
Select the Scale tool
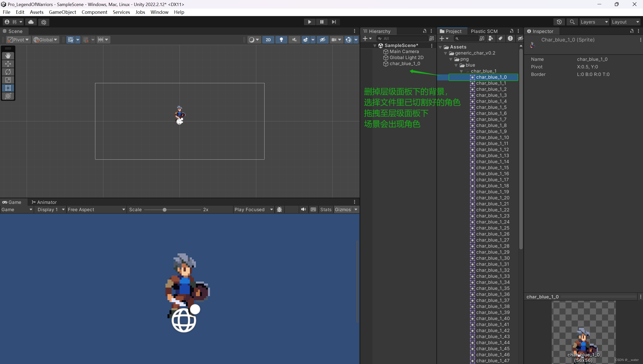(8, 80)
